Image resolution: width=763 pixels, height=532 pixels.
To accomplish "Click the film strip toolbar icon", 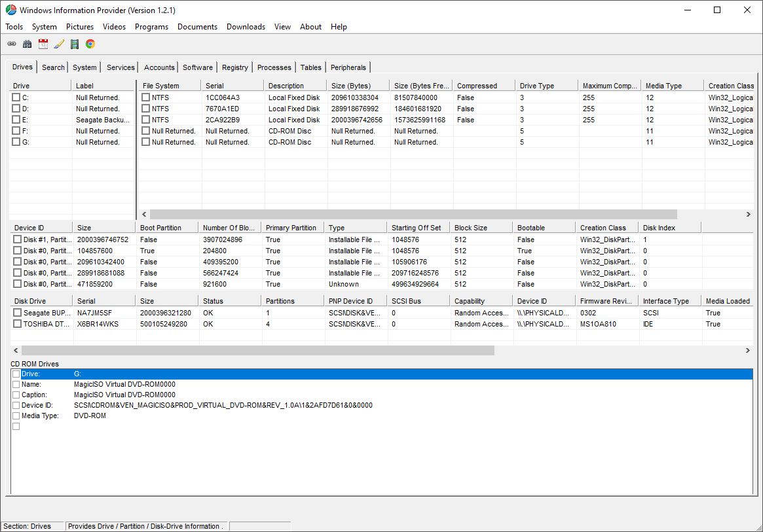I will [74, 44].
